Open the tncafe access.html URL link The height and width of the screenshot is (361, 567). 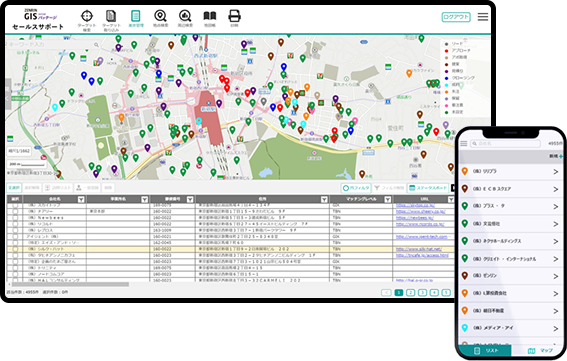pos(422,255)
